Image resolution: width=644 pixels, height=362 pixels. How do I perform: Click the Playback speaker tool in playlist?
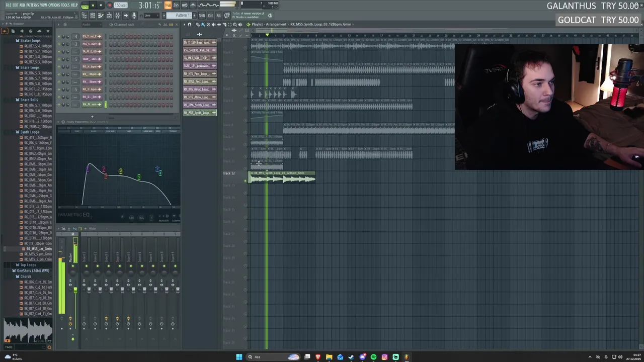click(x=240, y=24)
